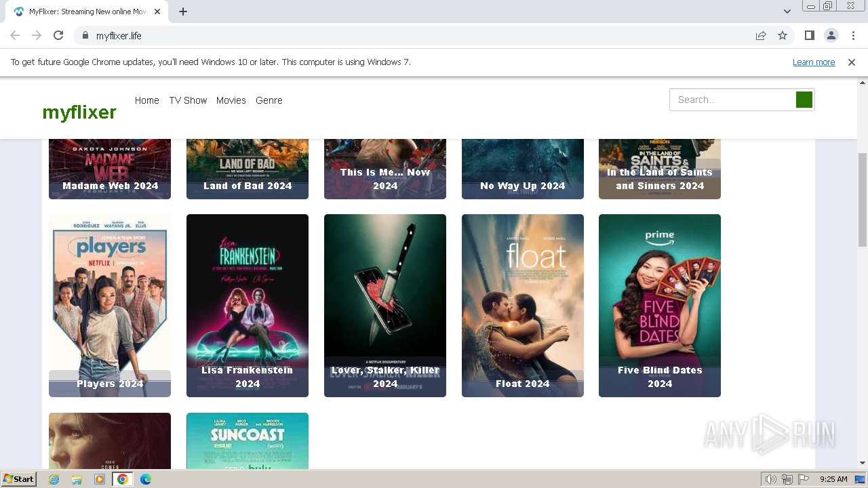868x488 pixels.
Task: Click the address bar URL myflixer.life
Action: point(119,36)
